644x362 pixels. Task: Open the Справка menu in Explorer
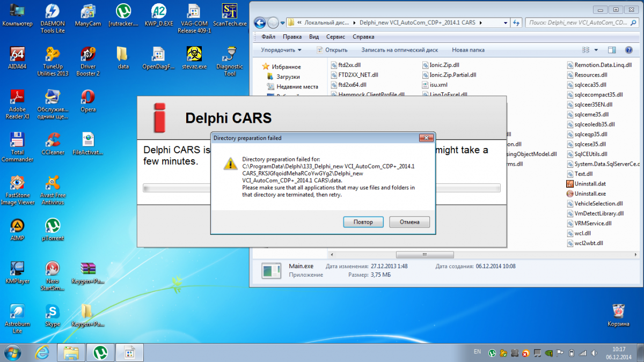(x=363, y=37)
